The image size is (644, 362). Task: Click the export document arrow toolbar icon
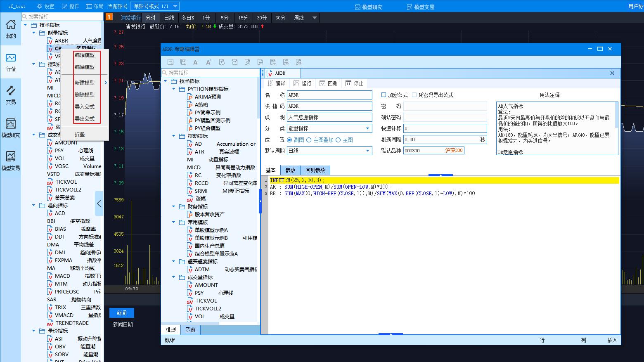pyautogui.click(x=273, y=62)
